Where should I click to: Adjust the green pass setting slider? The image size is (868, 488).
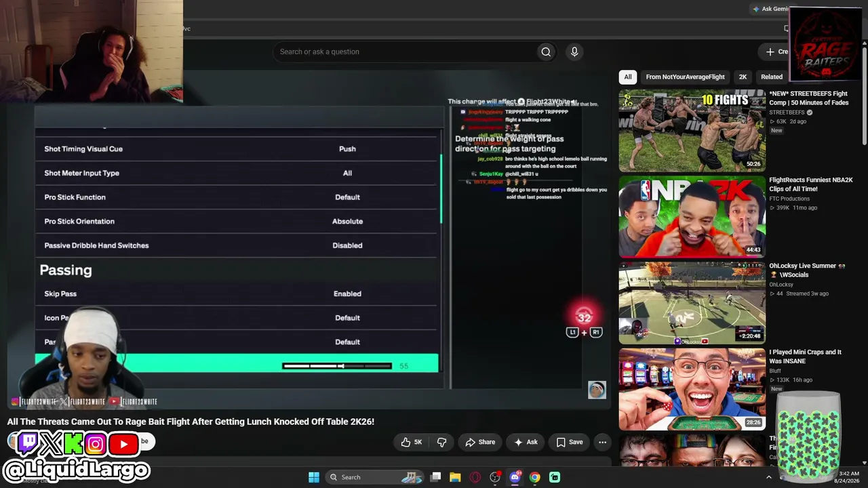click(337, 366)
